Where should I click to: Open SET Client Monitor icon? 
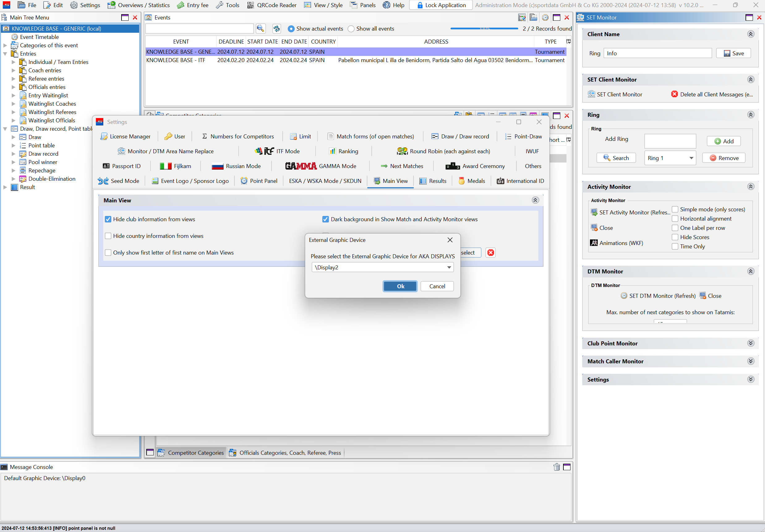coord(592,94)
